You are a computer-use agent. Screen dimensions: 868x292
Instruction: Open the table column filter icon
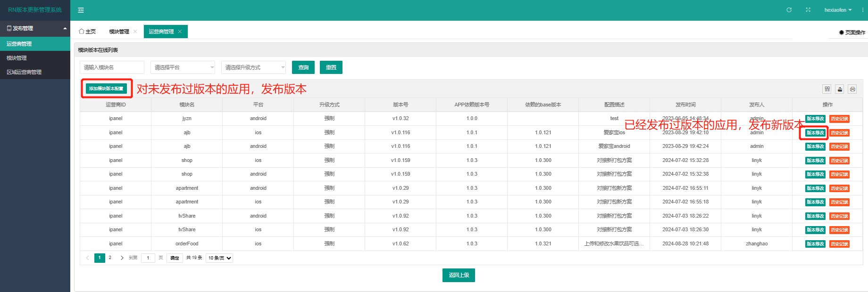[x=827, y=89]
